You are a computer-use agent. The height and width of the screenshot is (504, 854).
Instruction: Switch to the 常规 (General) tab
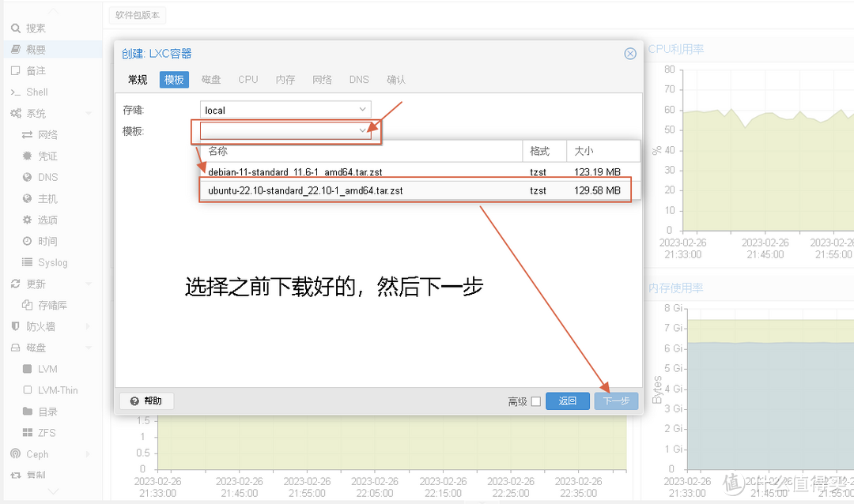tap(136, 79)
